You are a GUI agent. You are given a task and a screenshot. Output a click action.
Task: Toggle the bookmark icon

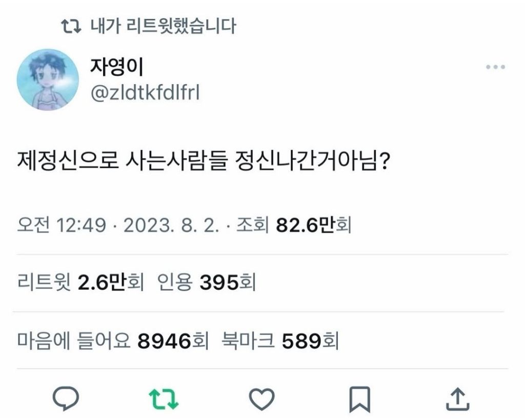[359, 399]
